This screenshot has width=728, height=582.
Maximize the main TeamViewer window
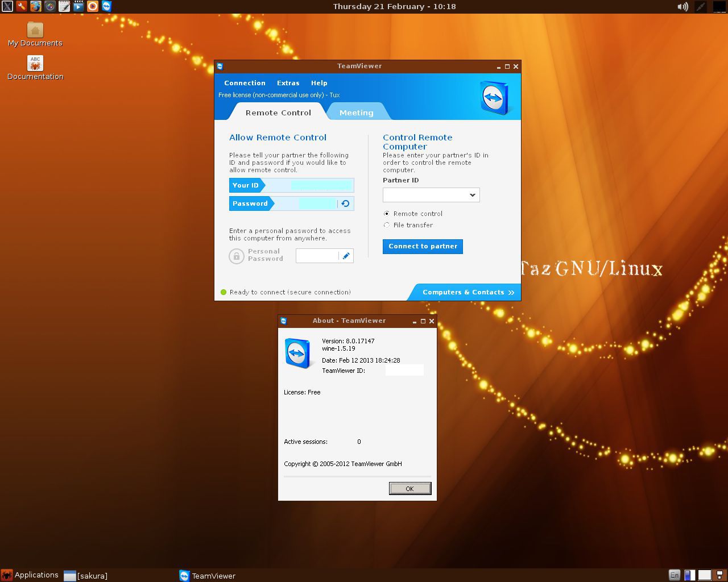coord(507,66)
